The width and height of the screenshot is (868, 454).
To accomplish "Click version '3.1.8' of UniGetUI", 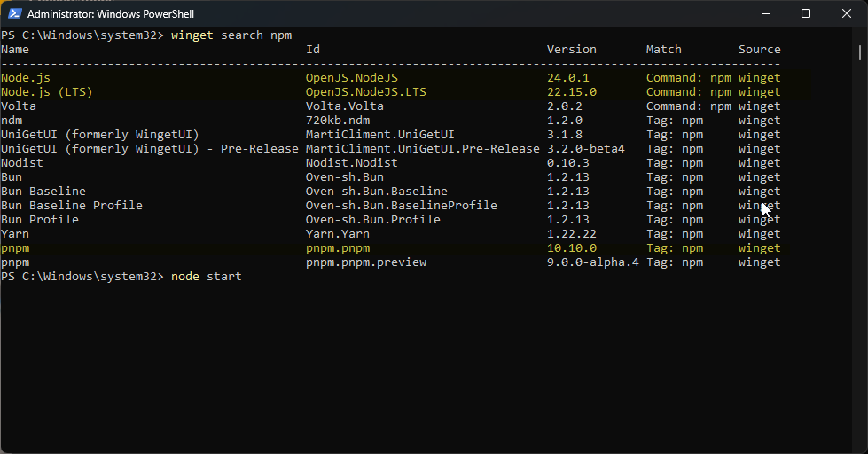I will [565, 135].
